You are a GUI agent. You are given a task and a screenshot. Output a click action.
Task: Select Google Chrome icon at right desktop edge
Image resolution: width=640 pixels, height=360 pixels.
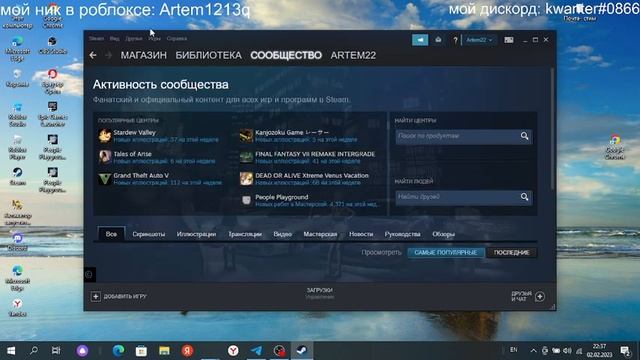615,147
